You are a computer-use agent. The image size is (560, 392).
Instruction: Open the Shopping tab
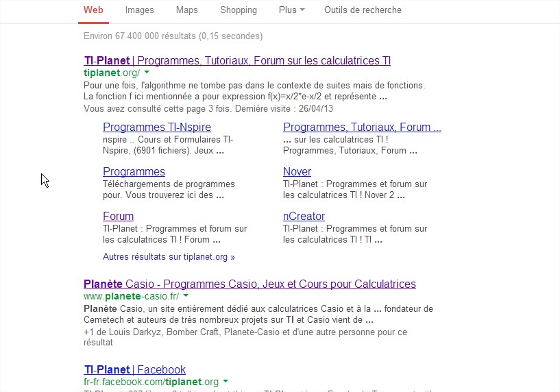pyautogui.click(x=239, y=10)
